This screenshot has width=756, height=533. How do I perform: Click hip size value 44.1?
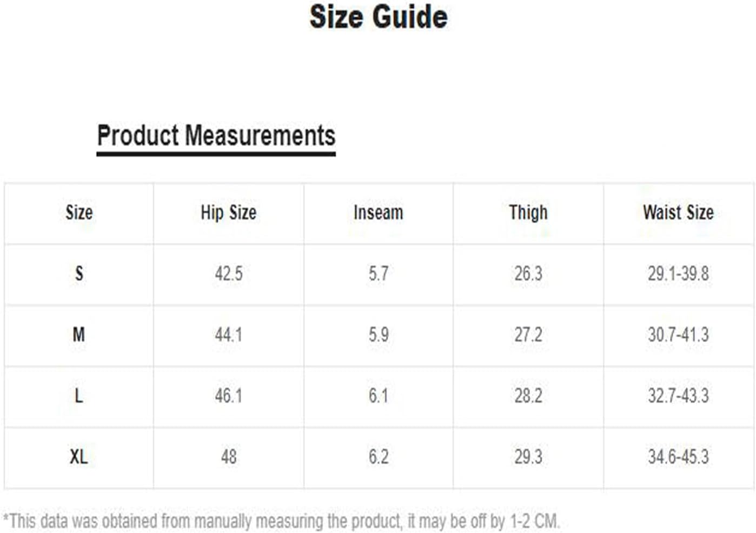tap(229, 335)
